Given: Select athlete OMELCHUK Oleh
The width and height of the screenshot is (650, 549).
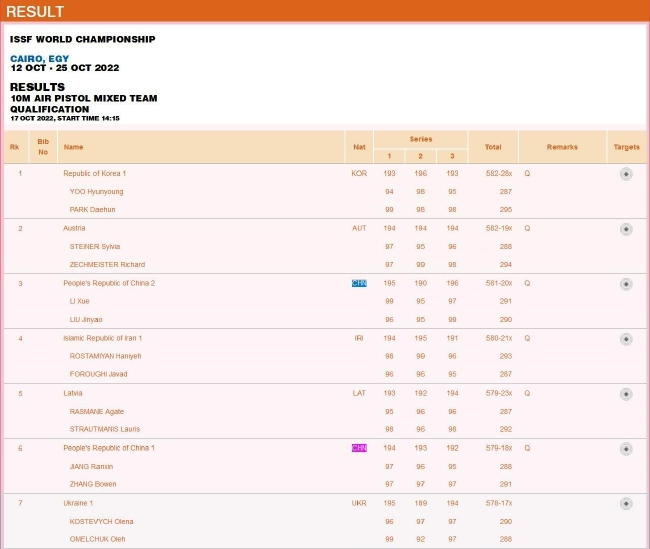Looking at the screenshot, I should point(97,539).
